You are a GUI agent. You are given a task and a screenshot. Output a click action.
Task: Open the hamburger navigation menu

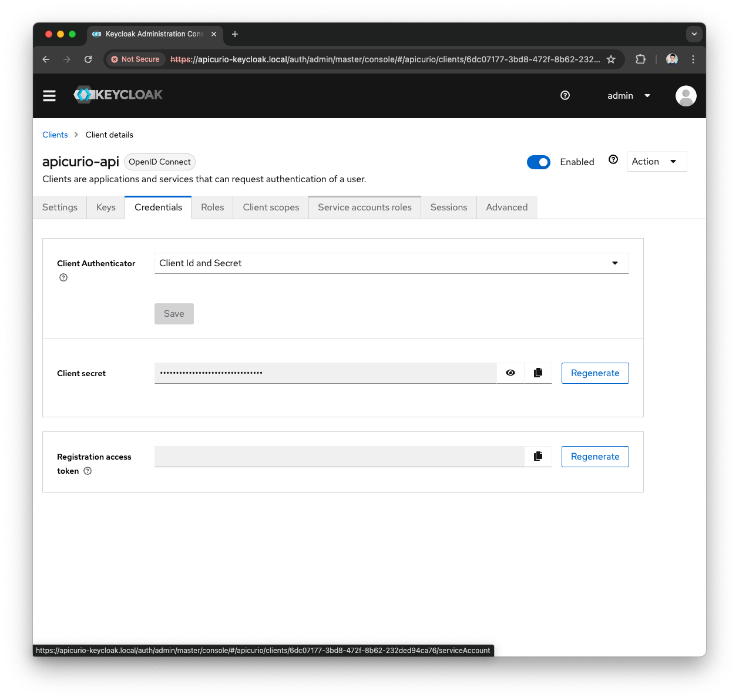pos(49,95)
